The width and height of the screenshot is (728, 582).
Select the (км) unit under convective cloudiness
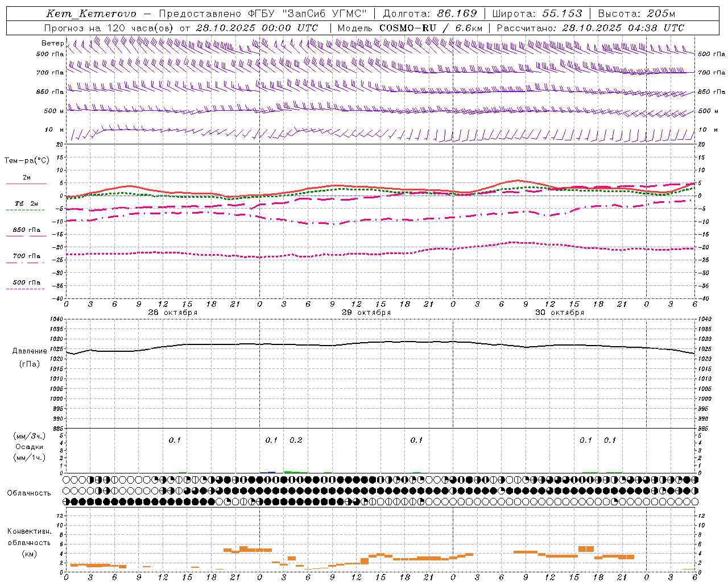pyautogui.click(x=29, y=554)
